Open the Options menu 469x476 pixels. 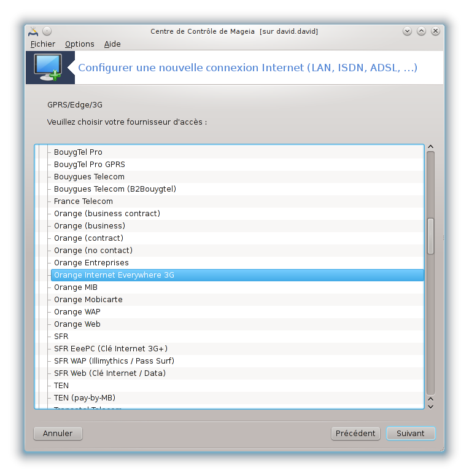tap(79, 44)
